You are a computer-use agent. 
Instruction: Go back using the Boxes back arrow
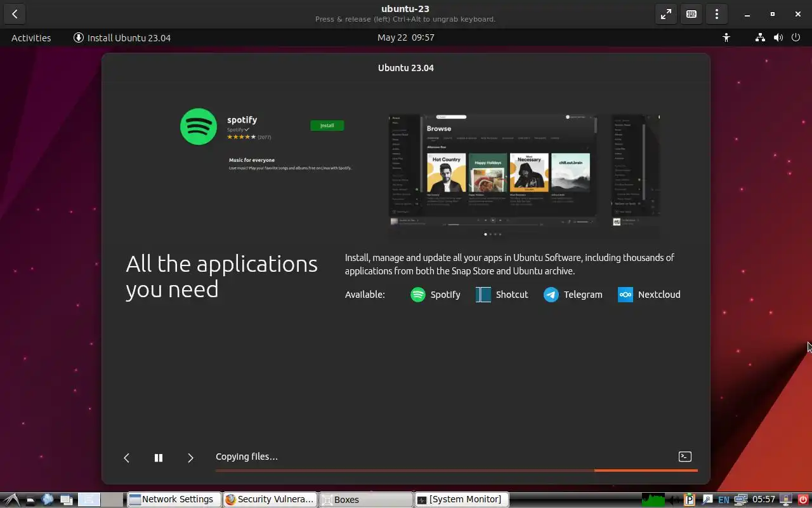[15, 14]
